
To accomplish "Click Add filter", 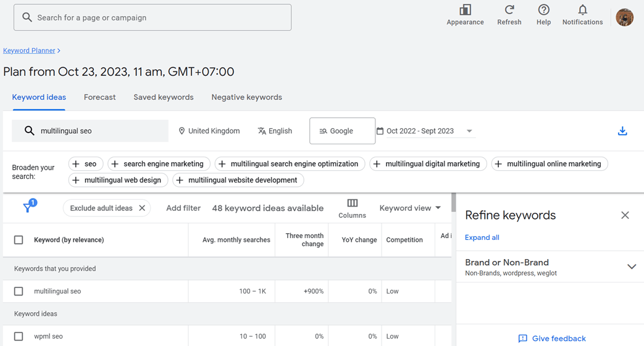I will [x=183, y=208].
